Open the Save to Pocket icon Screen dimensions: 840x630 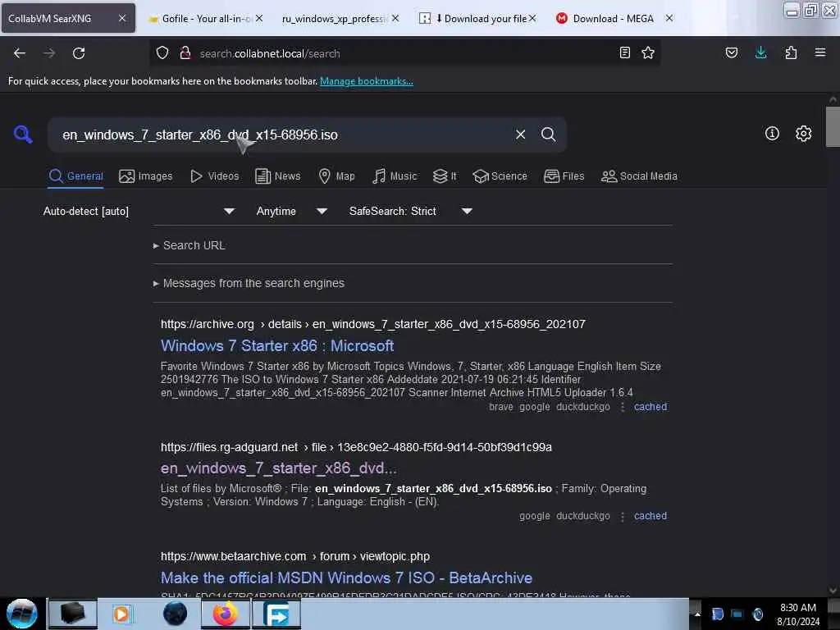click(731, 52)
